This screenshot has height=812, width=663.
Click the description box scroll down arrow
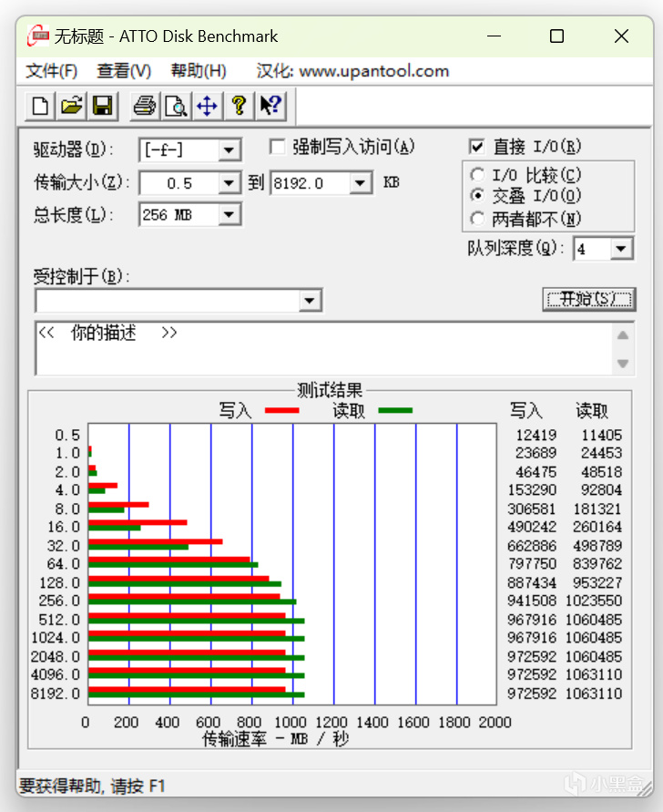[623, 363]
